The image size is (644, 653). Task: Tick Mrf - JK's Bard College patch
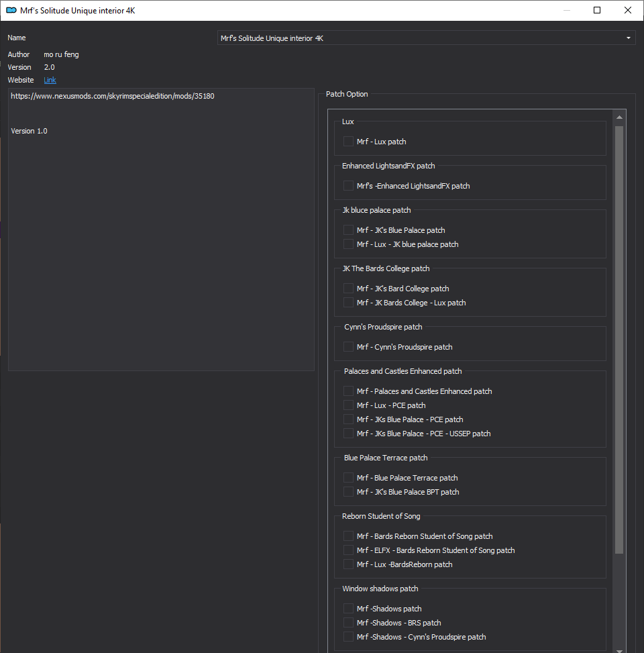coord(348,288)
